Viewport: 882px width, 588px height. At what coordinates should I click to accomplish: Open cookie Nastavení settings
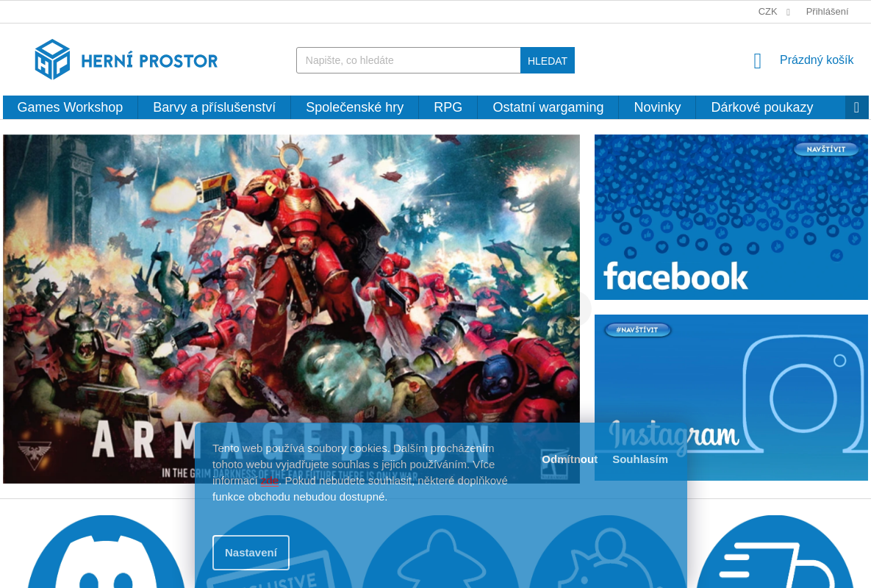[x=251, y=553]
